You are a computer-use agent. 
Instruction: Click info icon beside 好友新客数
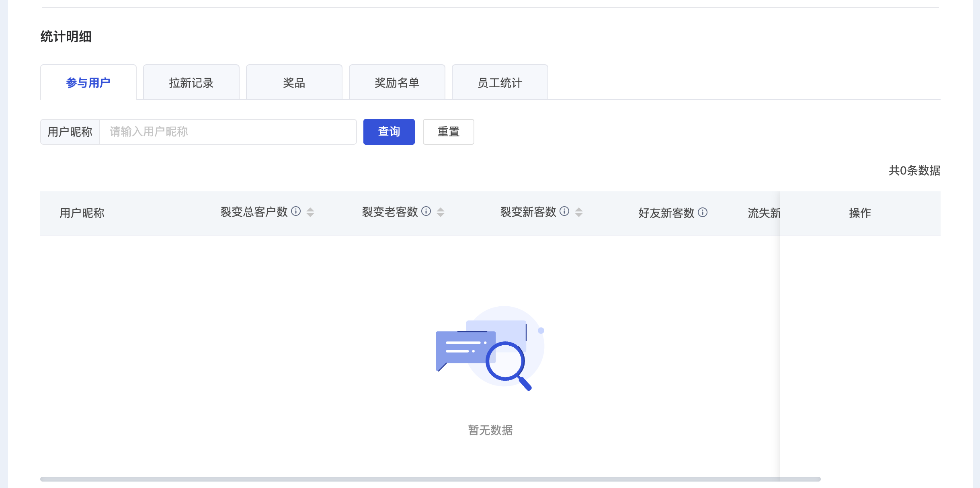coord(703,212)
